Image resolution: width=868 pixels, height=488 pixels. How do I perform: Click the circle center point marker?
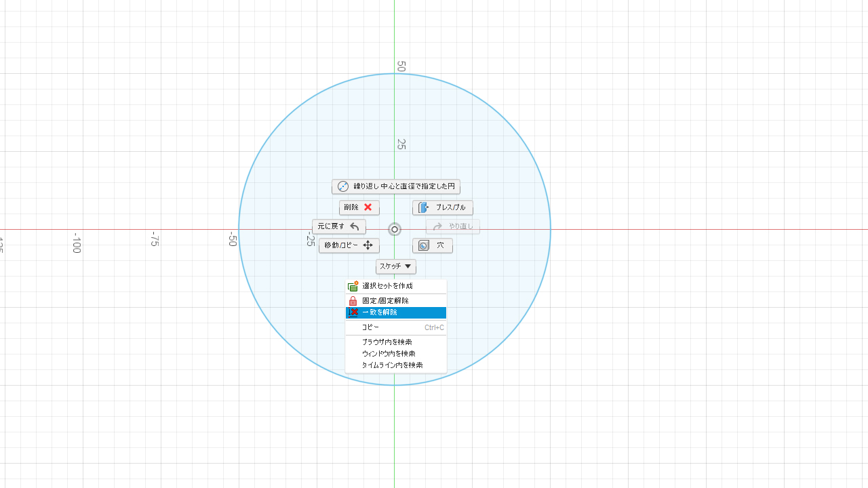pyautogui.click(x=395, y=229)
